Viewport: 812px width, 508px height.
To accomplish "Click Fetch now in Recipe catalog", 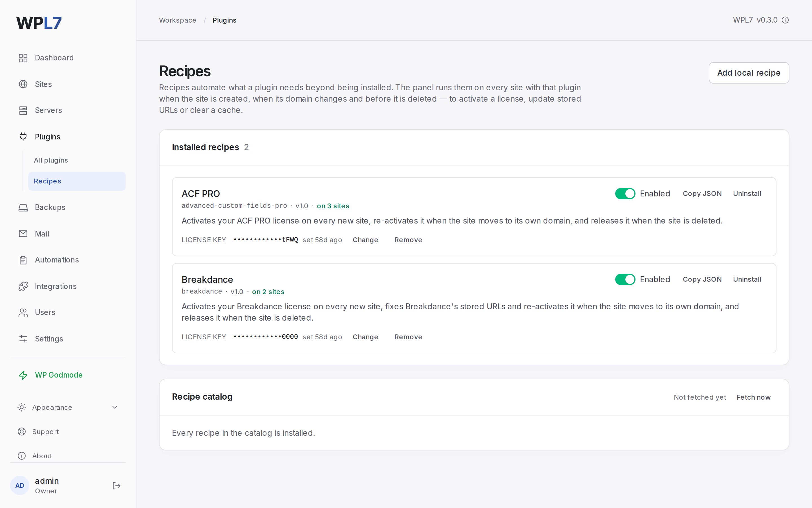I will (753, 397).
